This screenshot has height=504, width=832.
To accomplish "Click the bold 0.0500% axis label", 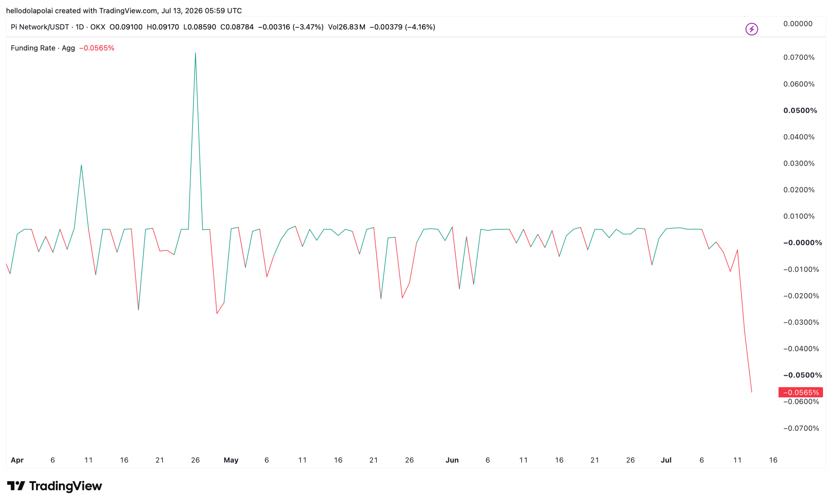I will tap(800, 110).
